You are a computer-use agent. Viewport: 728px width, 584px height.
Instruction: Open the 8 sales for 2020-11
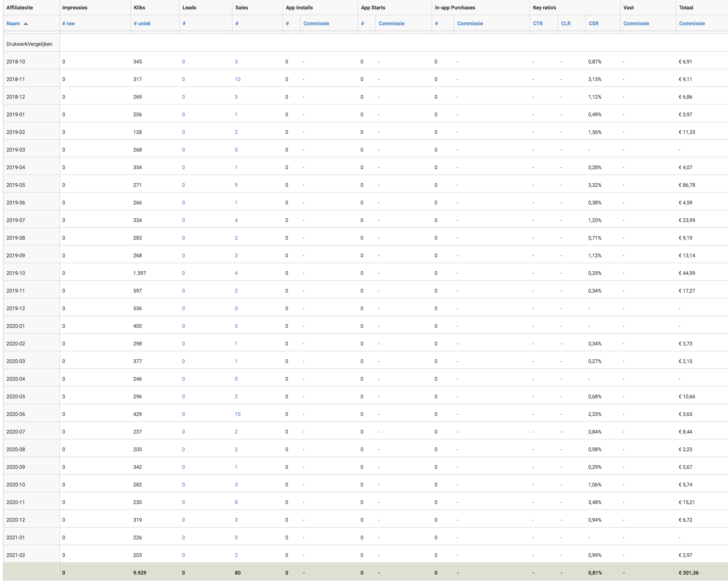pos(236,502)
